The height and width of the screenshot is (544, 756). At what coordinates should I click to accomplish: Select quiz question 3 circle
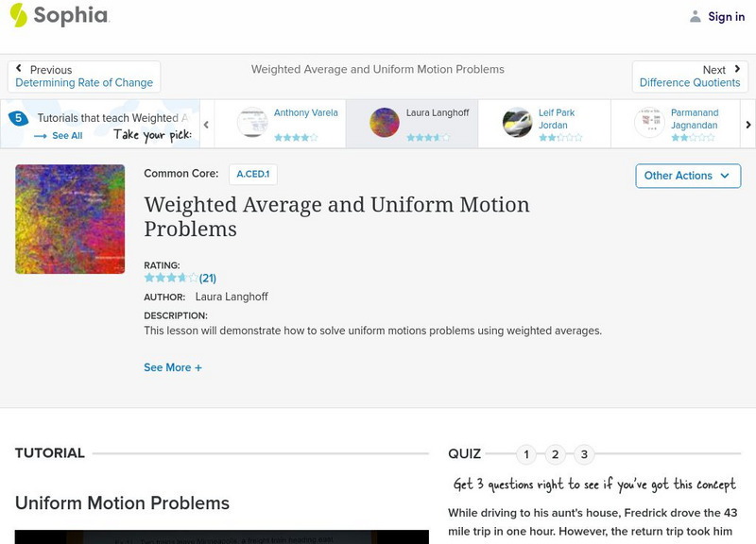584,454
